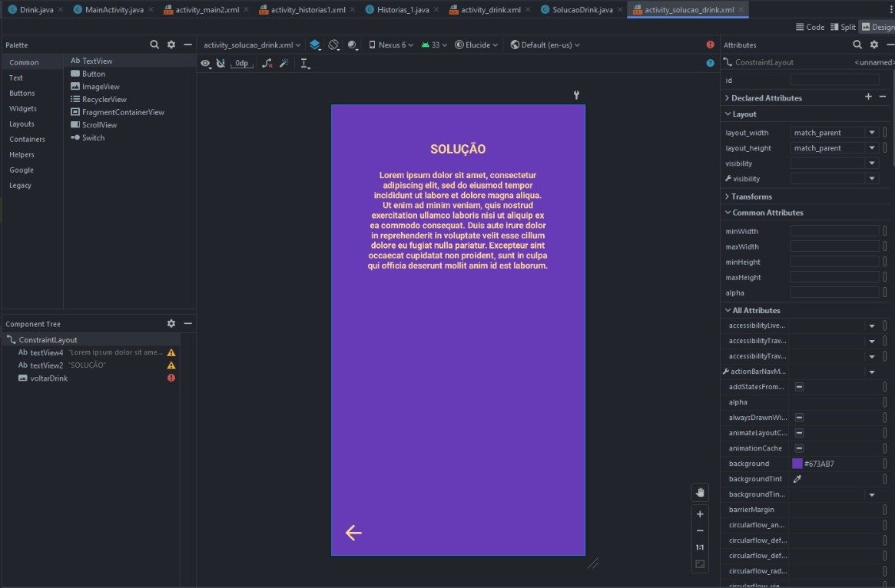
Task: Zoom in with the plus button
Action: [x=699, y=514]
